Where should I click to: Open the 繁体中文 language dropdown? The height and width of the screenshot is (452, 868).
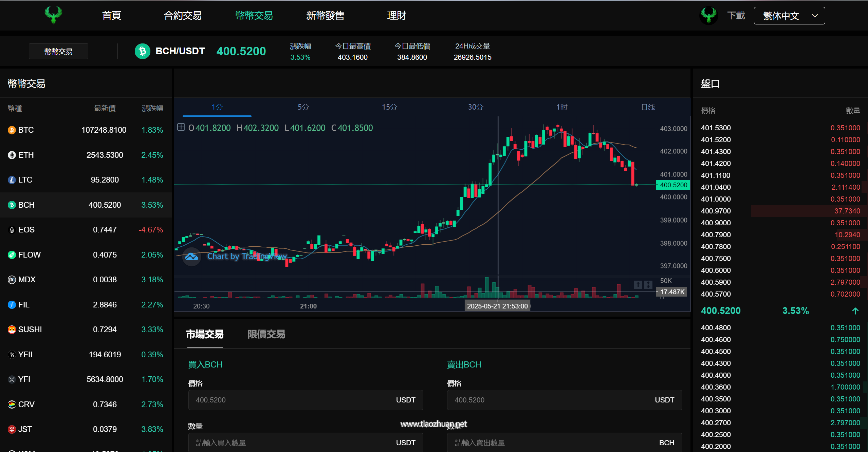[x=781, y=16]
